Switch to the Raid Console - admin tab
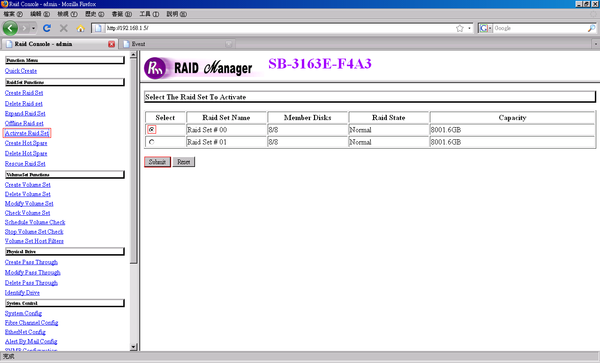Screen dimensions: 600x363 coord(59,44)
